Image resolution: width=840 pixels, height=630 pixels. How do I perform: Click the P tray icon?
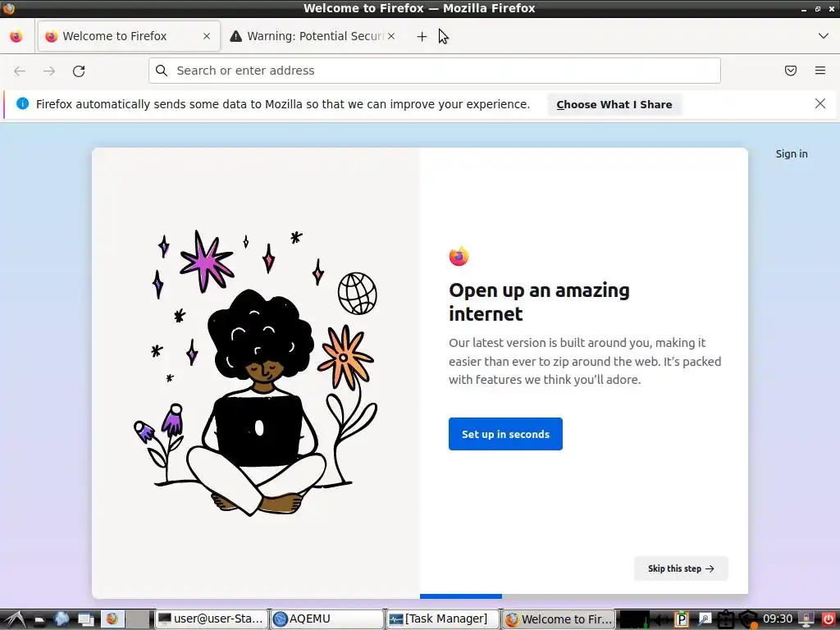tap(681, 619)
